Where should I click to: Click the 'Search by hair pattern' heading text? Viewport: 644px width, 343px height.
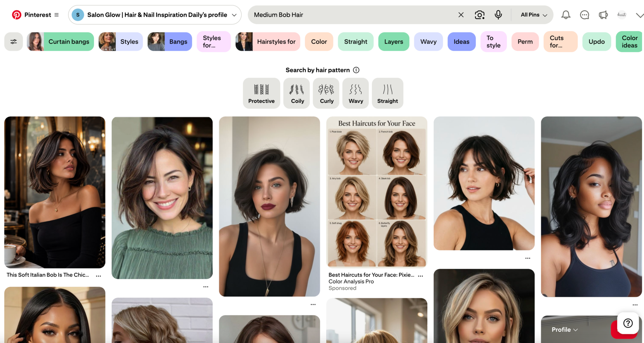[x=318, y=70]
